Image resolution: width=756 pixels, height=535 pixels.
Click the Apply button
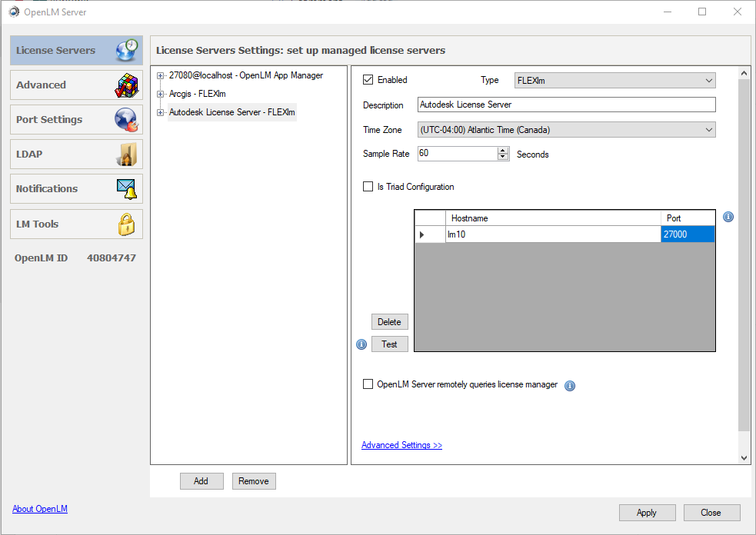(647, 513)
